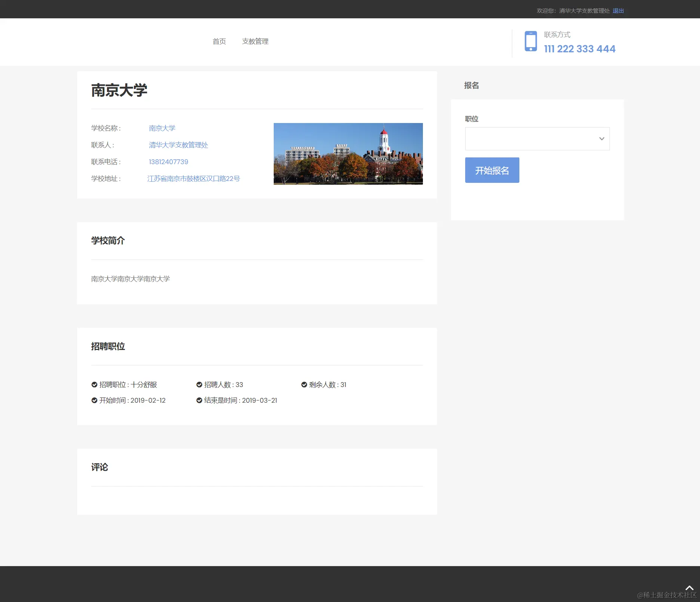
Task: Click checkmark icon beside 剩余人数 31
Action: coord(304,384)
